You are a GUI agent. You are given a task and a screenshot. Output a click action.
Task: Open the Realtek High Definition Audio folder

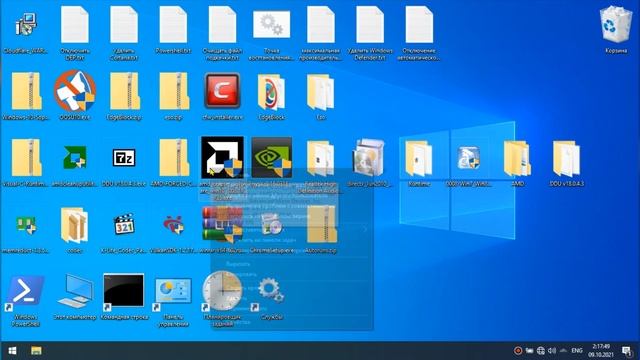point(321,159)
